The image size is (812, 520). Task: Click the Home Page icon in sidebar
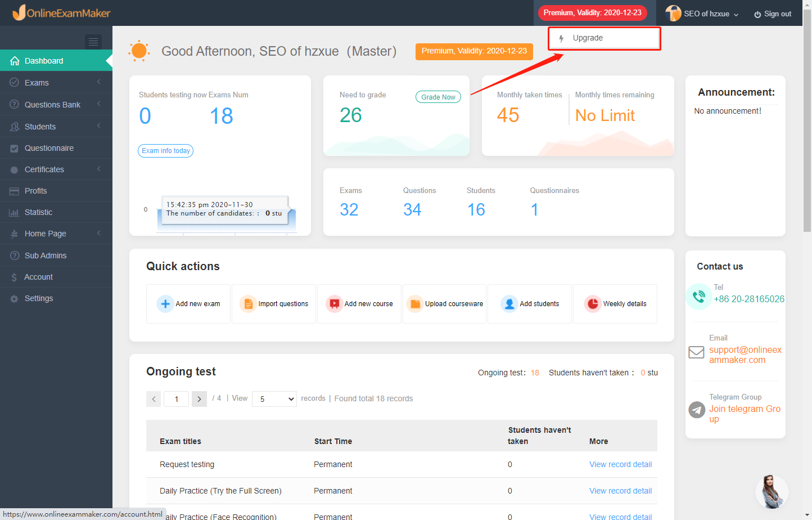[x=15, y=234]
